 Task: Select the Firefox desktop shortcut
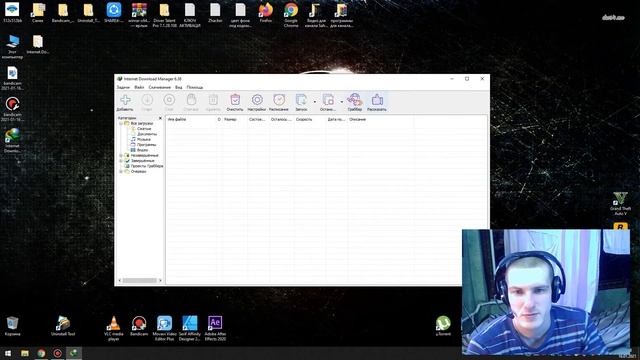266,13
